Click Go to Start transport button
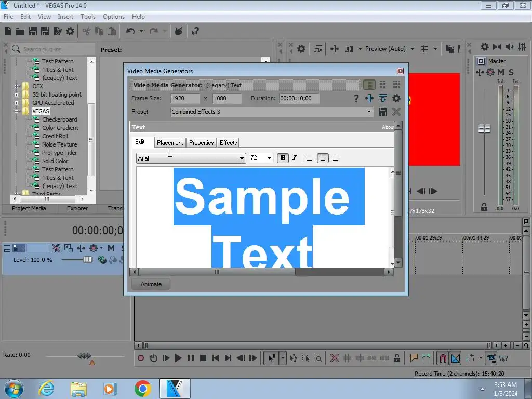 point(216,358)
